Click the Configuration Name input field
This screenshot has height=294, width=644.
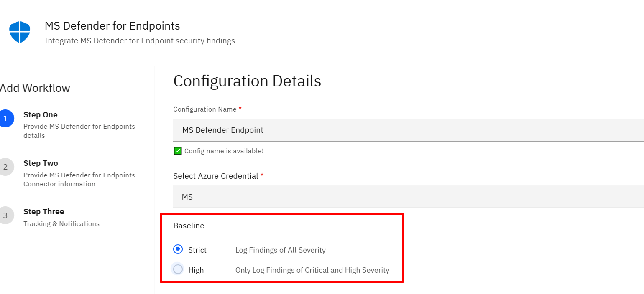(409, 130)
